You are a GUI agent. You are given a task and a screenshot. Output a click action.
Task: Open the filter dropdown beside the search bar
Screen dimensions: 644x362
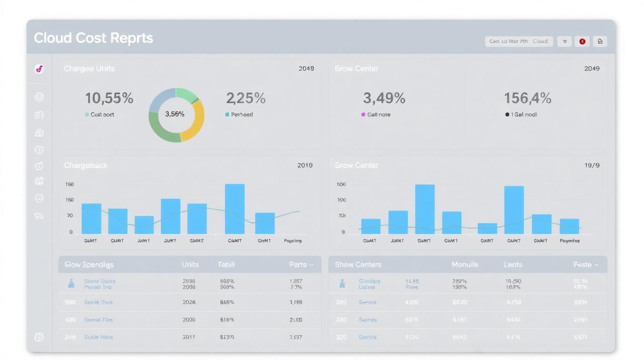[x=564, y=41]
